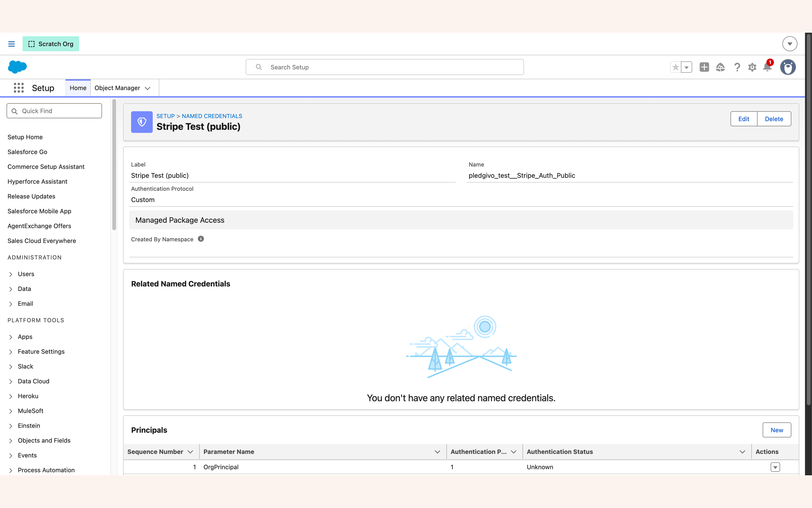Open the top-right circular dropdown arrow
Screen dimensions: 812x508
coord(789,44)
